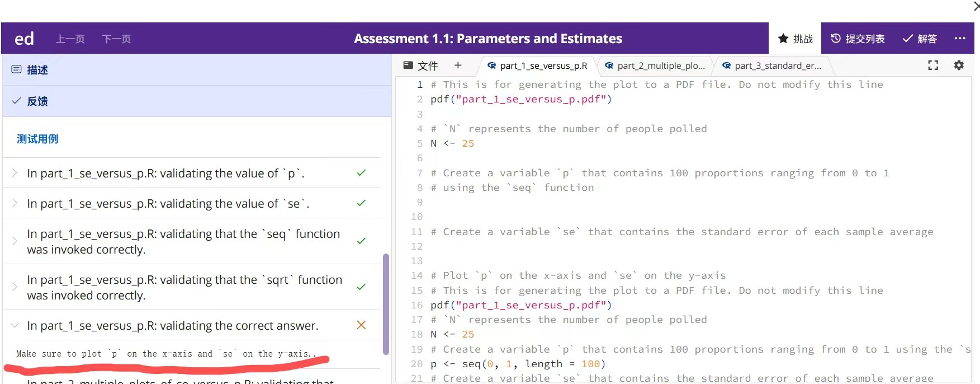
Task: Click the ed logo
Action: (24, 39)
